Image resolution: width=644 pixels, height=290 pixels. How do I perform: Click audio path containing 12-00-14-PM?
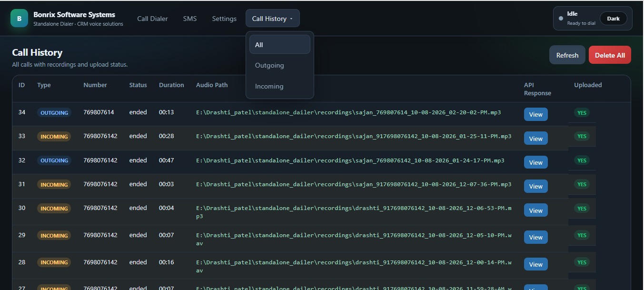tap(354, 266)
